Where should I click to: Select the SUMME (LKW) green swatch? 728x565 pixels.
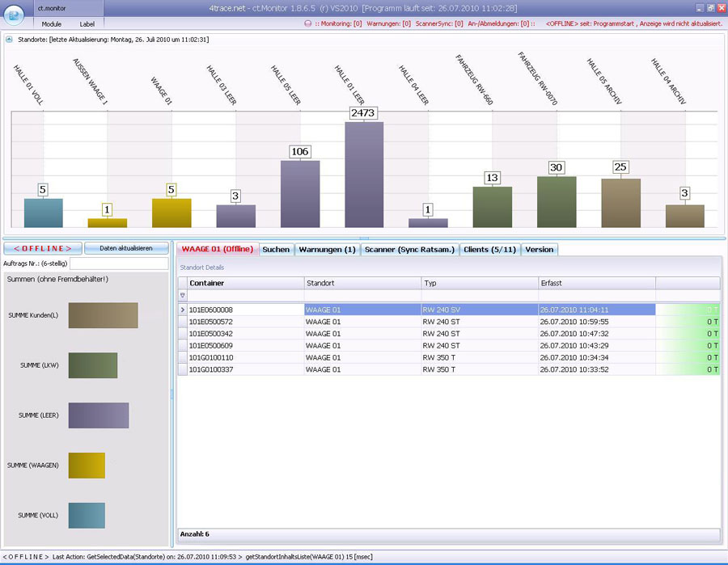point(93,365)
